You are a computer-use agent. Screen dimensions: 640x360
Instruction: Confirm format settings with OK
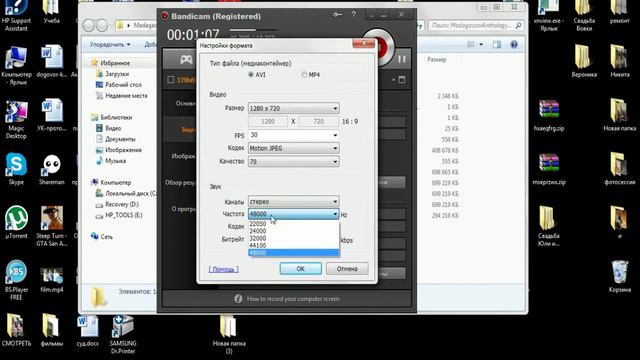tap(300, 269)
